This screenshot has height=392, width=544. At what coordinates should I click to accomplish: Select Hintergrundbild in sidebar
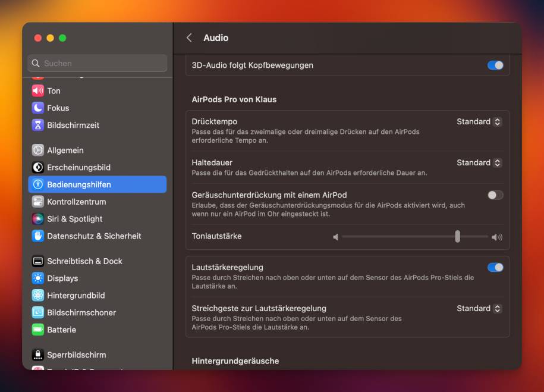[x=97, y=296]
